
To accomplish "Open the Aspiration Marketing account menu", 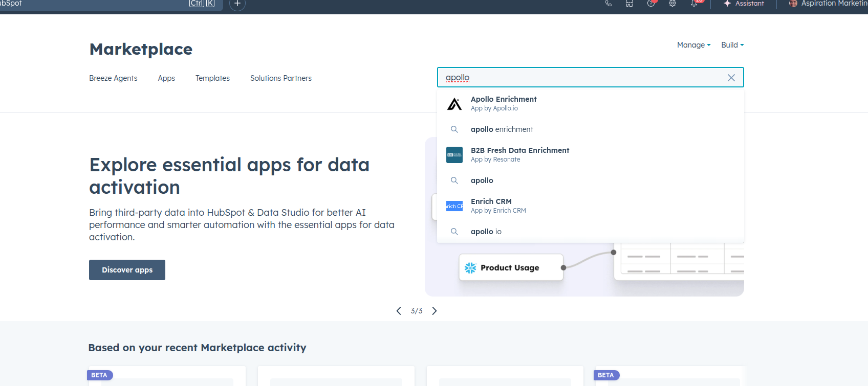I will pos(829,4).
